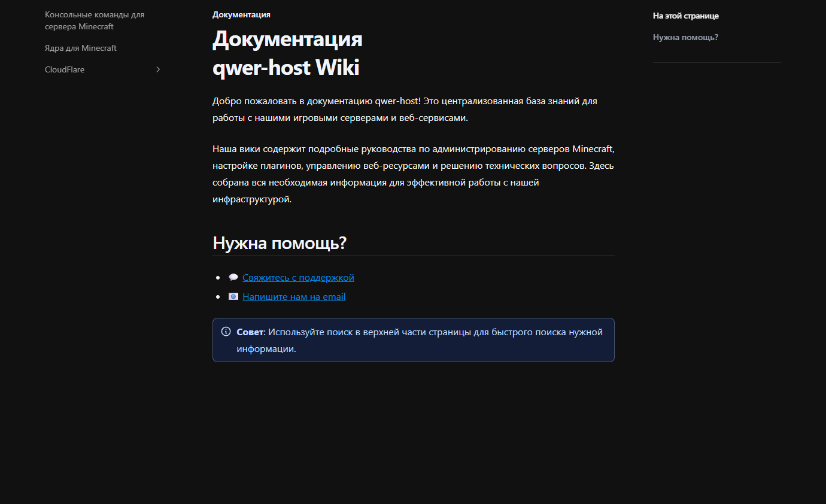Click the CloudFlare sidebar entry
The height and width of the screenshot is (504, 826).
(64, 69)
